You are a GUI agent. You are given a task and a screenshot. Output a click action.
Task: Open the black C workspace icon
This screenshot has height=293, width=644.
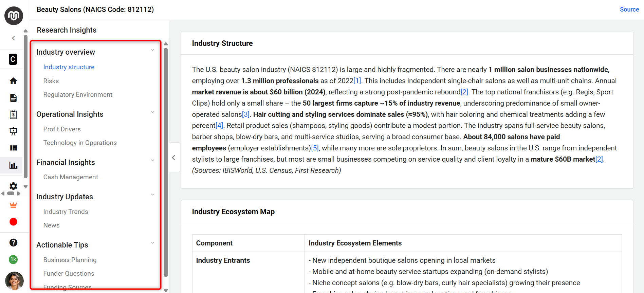tap(13, 59)
